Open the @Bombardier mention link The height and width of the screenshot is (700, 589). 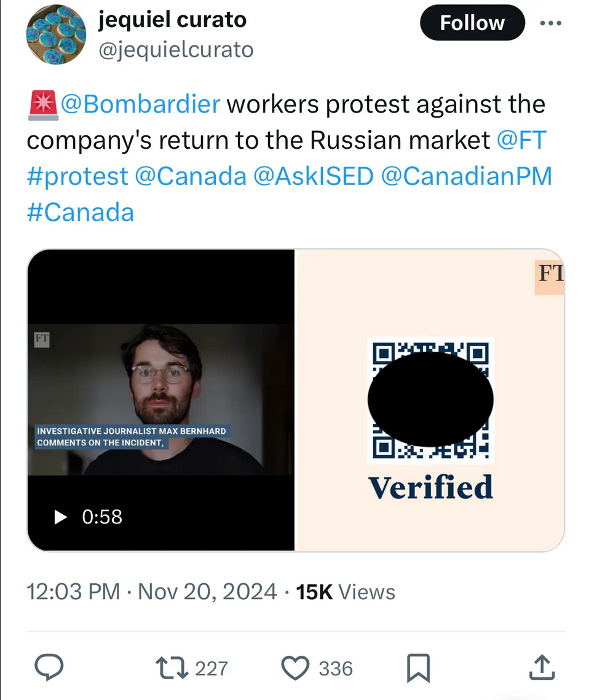[x=140, y=105]
